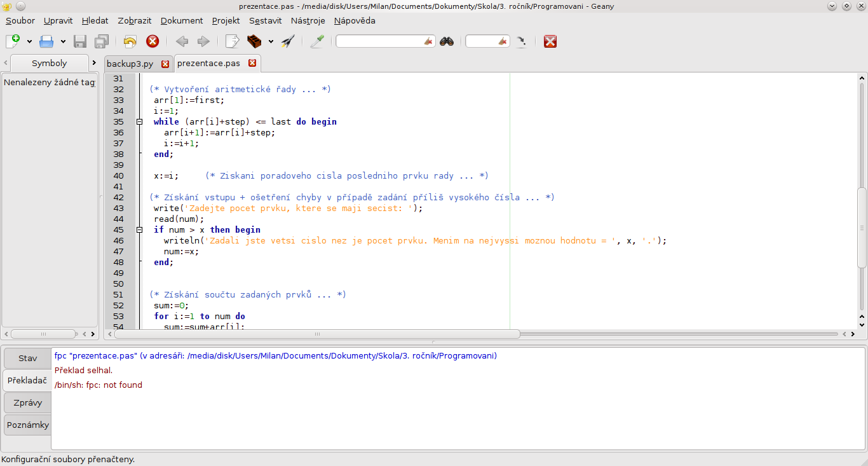
Task: Expand the recent files dropdown arrow
Action: pos(63,42)
